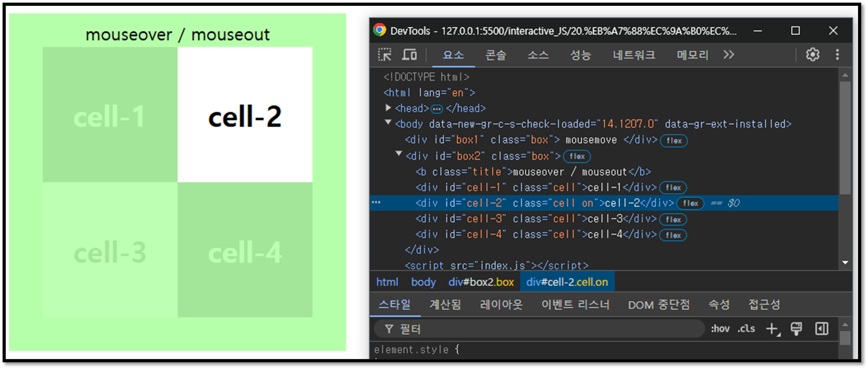Toggle the :hov element state button
The width and height of the screenshot is (868, 369).
click(720, 328)
